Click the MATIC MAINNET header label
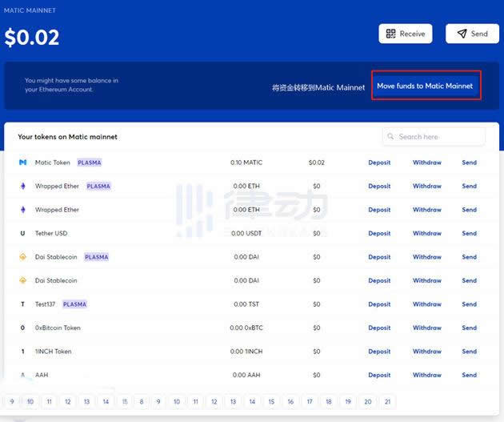This screenshot has width=504, height=422. [30, 10]
